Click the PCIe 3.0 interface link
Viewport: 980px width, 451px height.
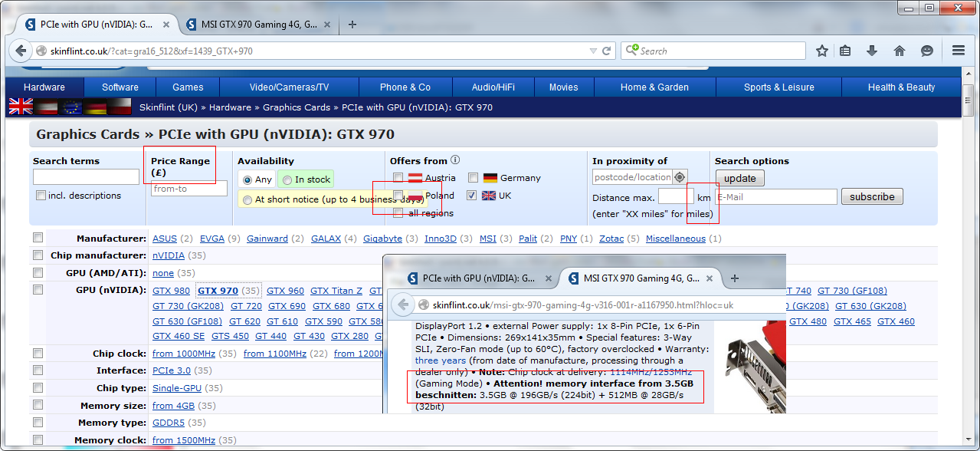pos(172,371)
